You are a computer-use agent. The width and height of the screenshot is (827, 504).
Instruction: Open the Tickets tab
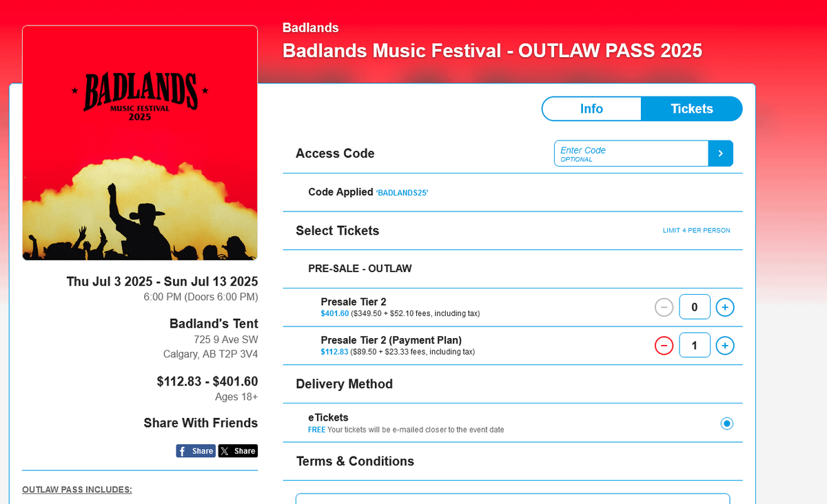(692, 109)
